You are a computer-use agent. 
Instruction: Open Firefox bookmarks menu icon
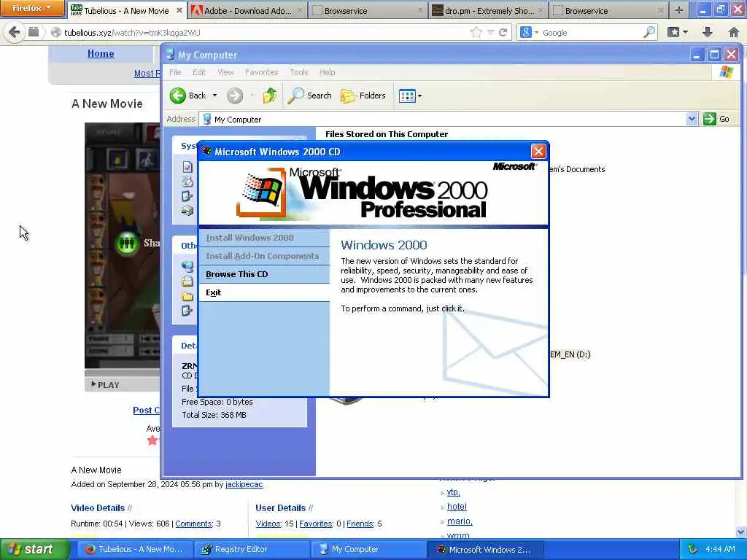click(678, 32)
